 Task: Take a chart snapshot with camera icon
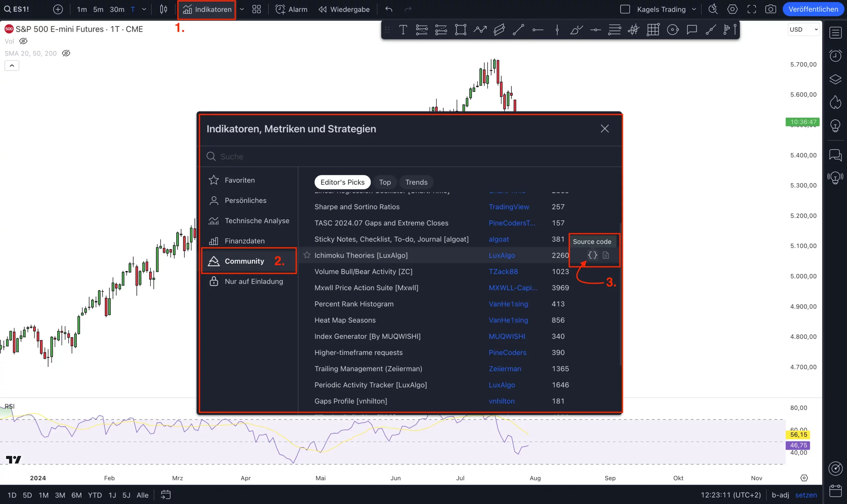770,9
